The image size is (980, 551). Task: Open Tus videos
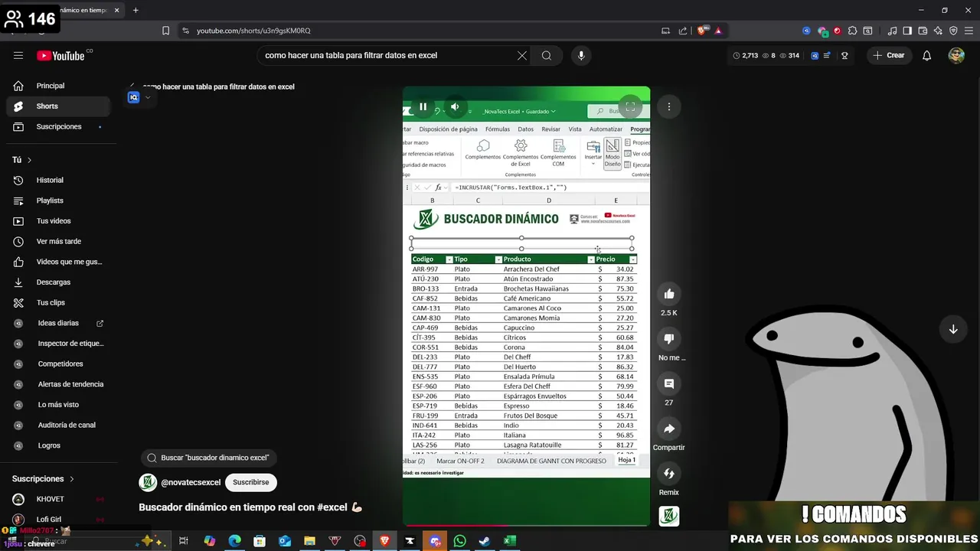tap(59, 221)
